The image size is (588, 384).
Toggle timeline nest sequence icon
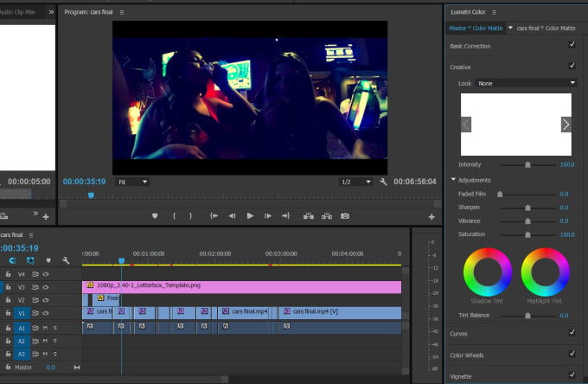[13, 260]
